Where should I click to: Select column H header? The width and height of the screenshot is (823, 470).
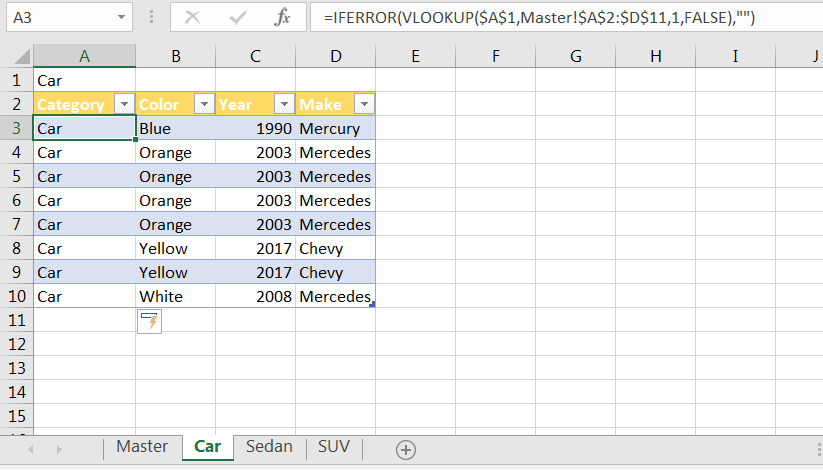656,56
